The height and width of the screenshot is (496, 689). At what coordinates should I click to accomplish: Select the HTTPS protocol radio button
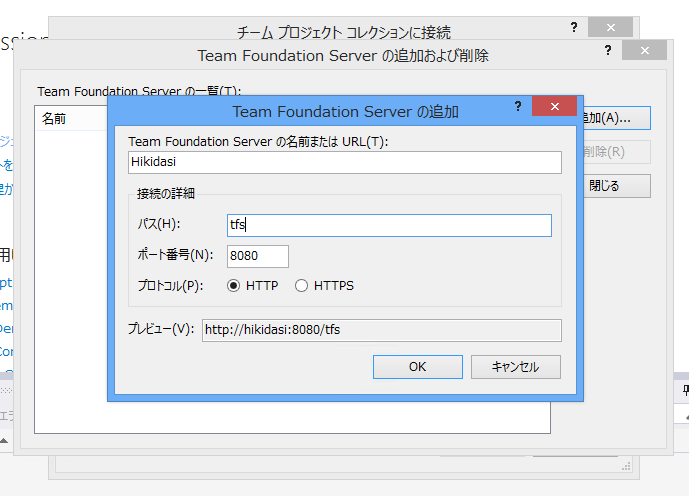pyautogui.click(x=301, y=286)
